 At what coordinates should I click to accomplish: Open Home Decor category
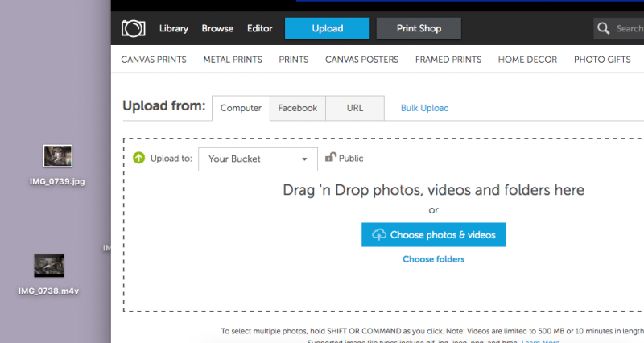(527, 60)
